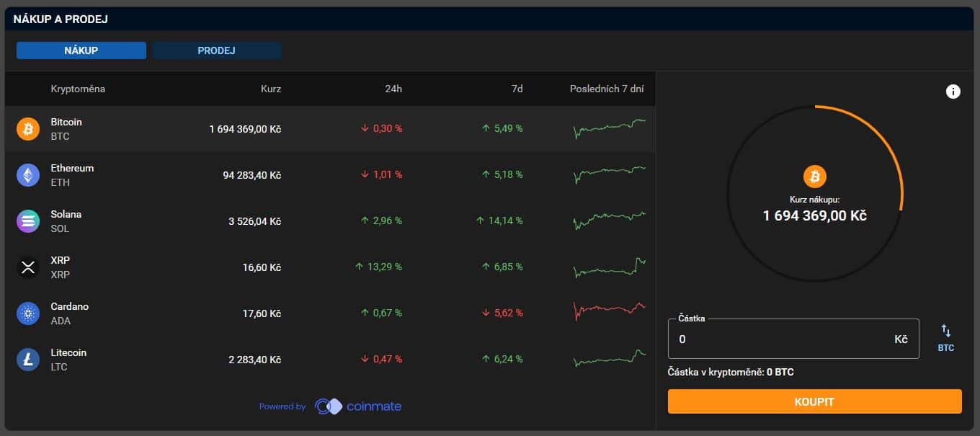
Task: Click XRP price 16,60 Kč
Action: coord(262,267)
